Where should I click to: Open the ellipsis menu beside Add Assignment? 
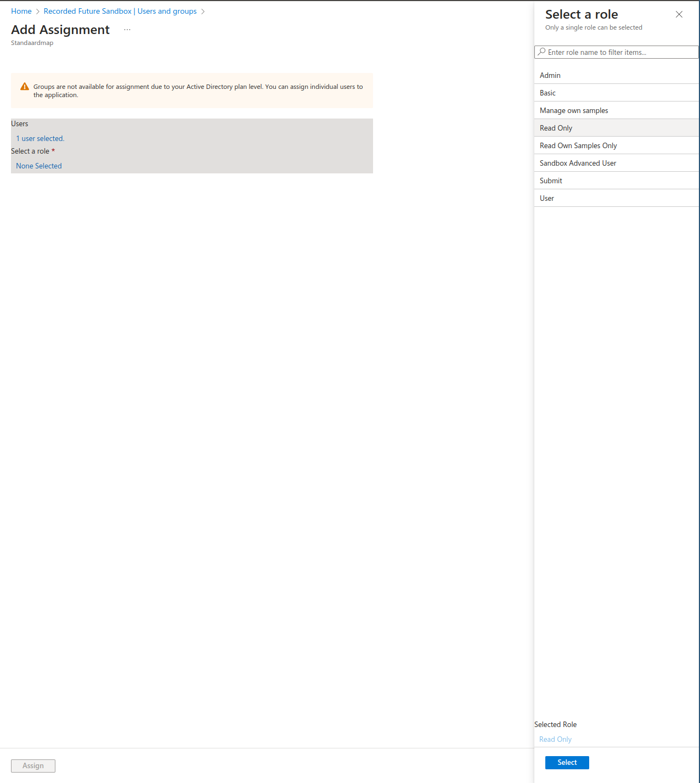[x=127, y=30]
